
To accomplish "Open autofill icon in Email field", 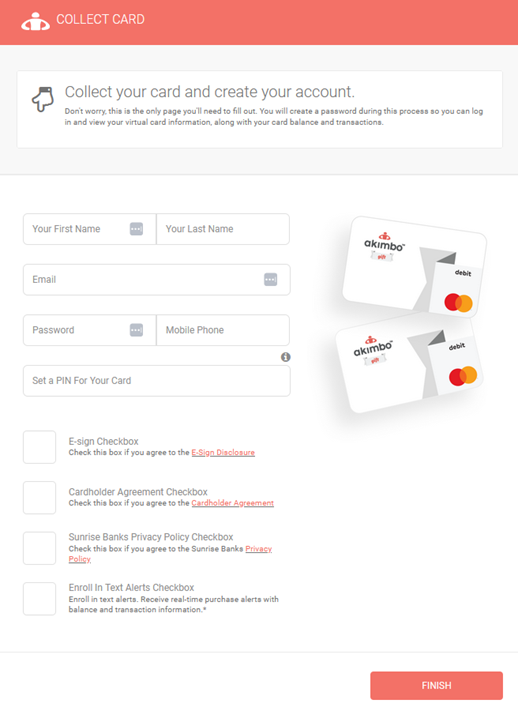I will [270, 280].
